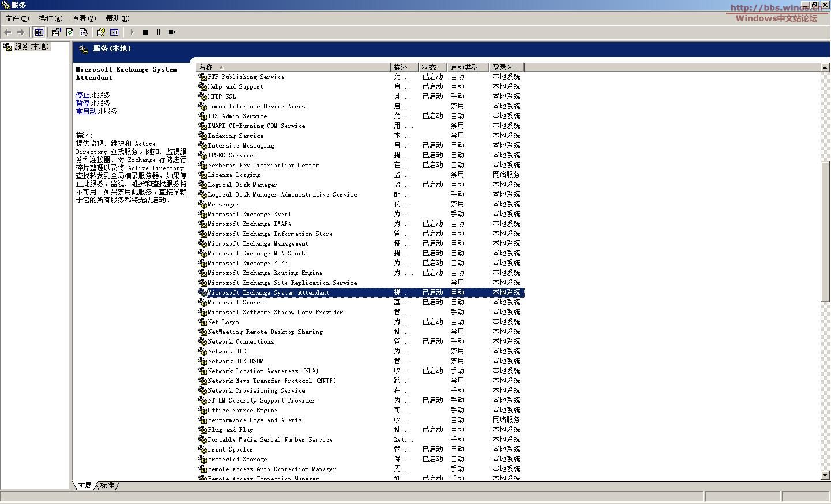Viewport: 831px width, 504px height.
Task: Sort by the 名称 column header
Action: (x=293, y=67)
